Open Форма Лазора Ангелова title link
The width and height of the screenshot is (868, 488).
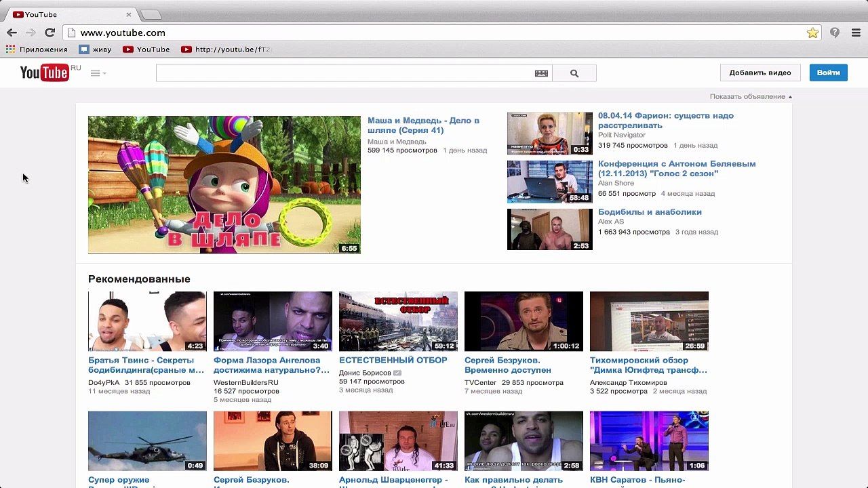271,365
